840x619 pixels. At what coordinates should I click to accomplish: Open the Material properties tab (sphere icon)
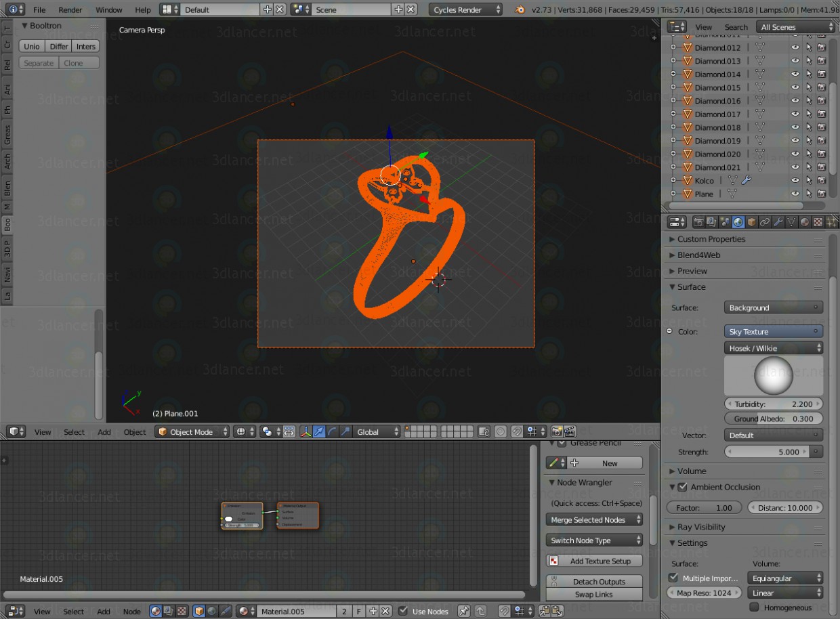pyautogui.click(x=805, y=222)
